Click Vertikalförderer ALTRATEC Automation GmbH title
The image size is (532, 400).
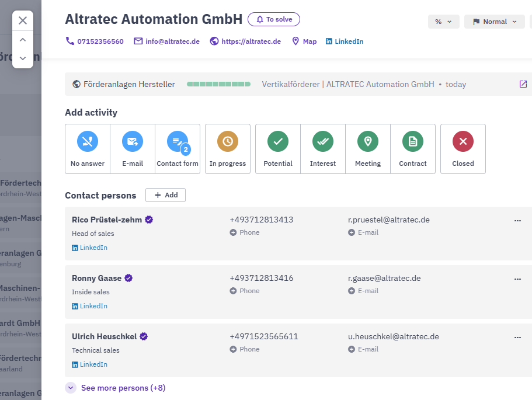[348, 84]
